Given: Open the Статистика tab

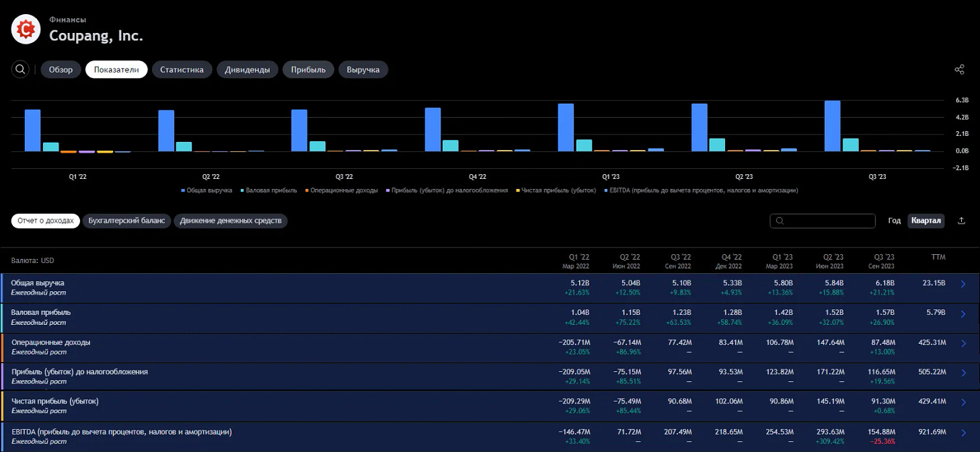Looking at the screenshot, I should tap(182, 69).
